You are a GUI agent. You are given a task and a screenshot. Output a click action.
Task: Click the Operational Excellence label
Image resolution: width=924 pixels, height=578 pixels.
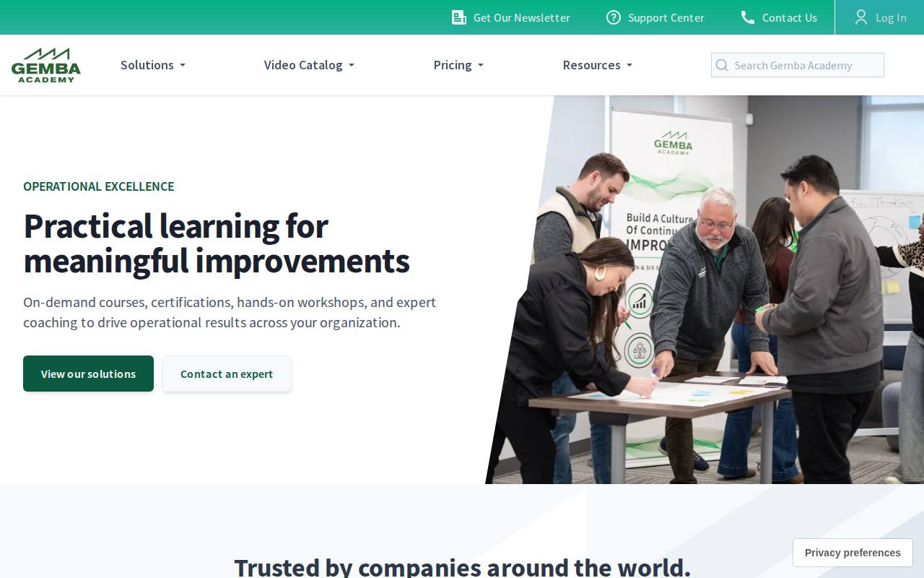98,186
